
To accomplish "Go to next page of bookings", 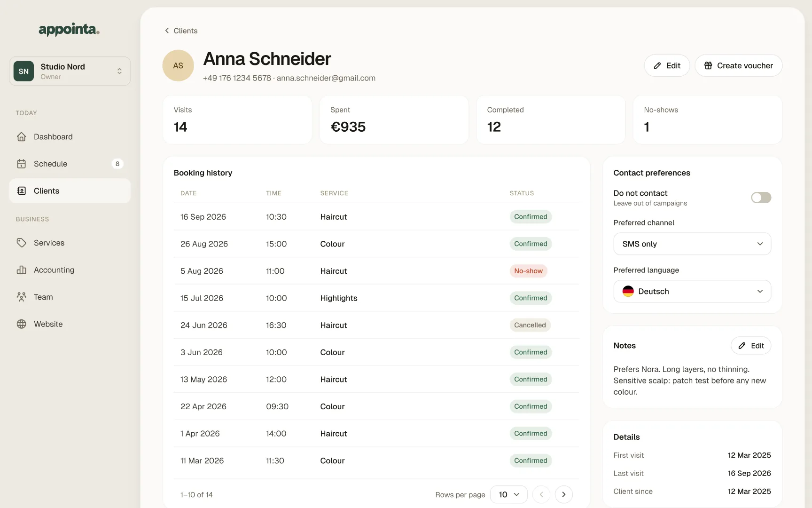I will [564, 494].
